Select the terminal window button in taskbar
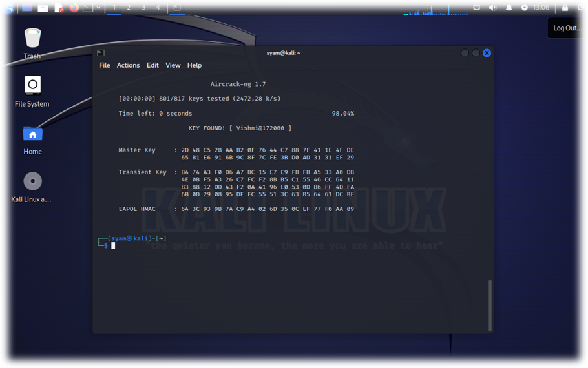Screen dimensions: 588x368 [177, 8]
